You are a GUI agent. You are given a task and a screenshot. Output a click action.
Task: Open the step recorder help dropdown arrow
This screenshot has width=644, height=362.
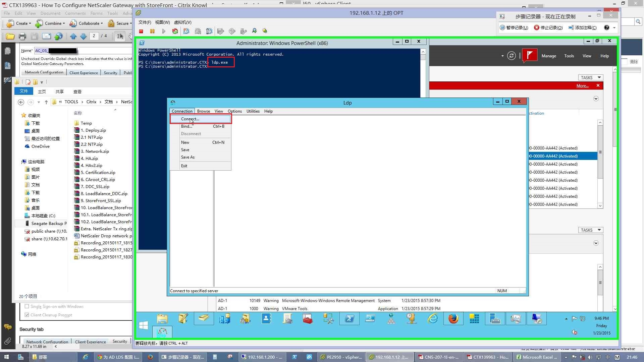614,28
